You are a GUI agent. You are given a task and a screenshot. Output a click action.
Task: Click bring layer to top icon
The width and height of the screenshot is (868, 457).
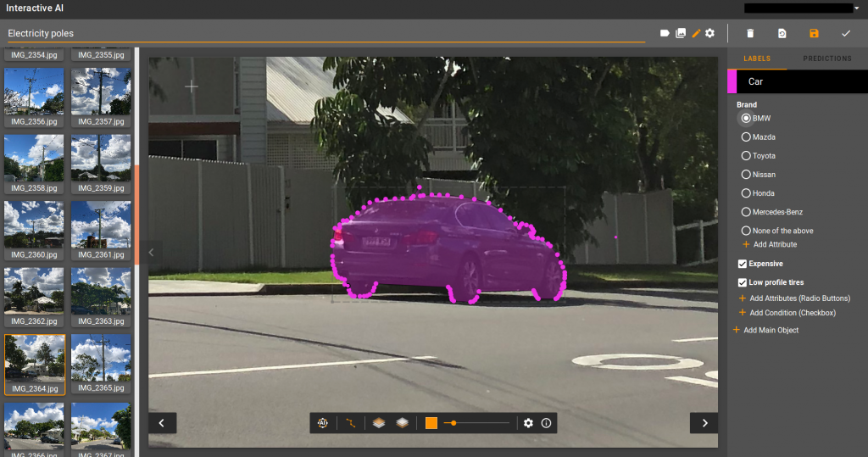pyautogui.click(x=379, y=423)
